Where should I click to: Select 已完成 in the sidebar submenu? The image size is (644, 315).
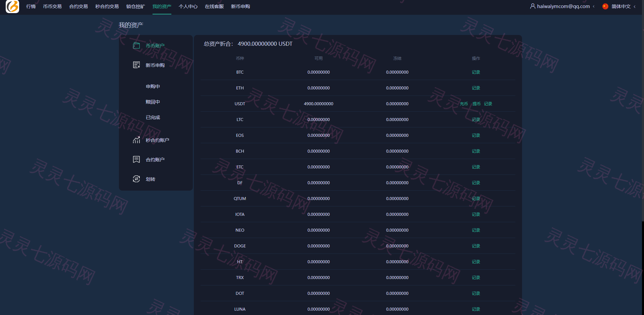153,117
